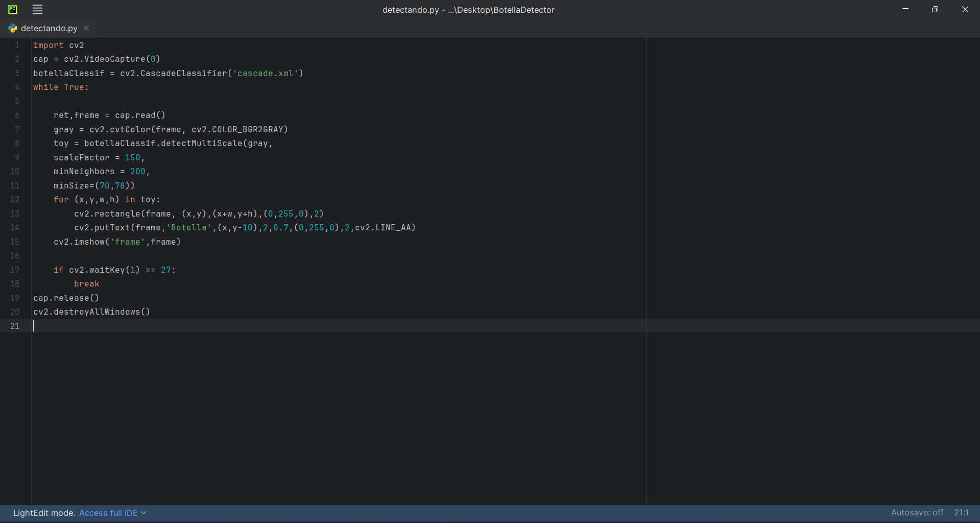
Task: Click 'detectMultiScale' method name
Action: pyautogui.click(x=202, y=143)
